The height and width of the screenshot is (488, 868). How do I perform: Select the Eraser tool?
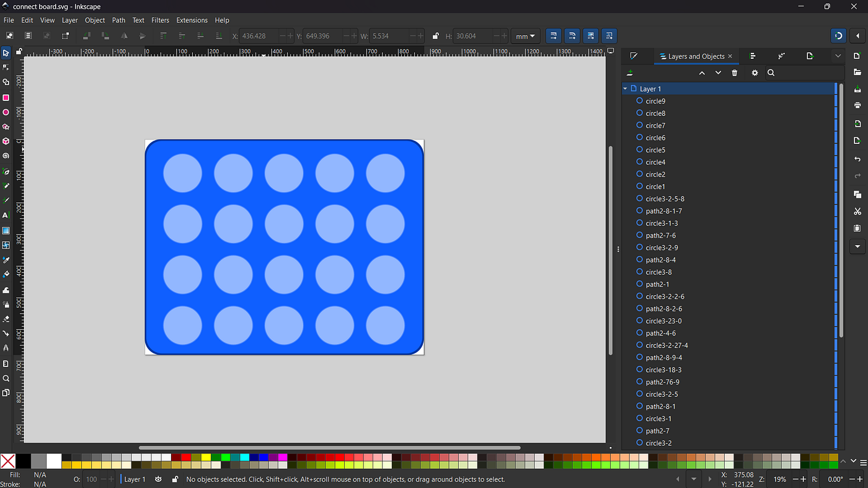(6, 319)
